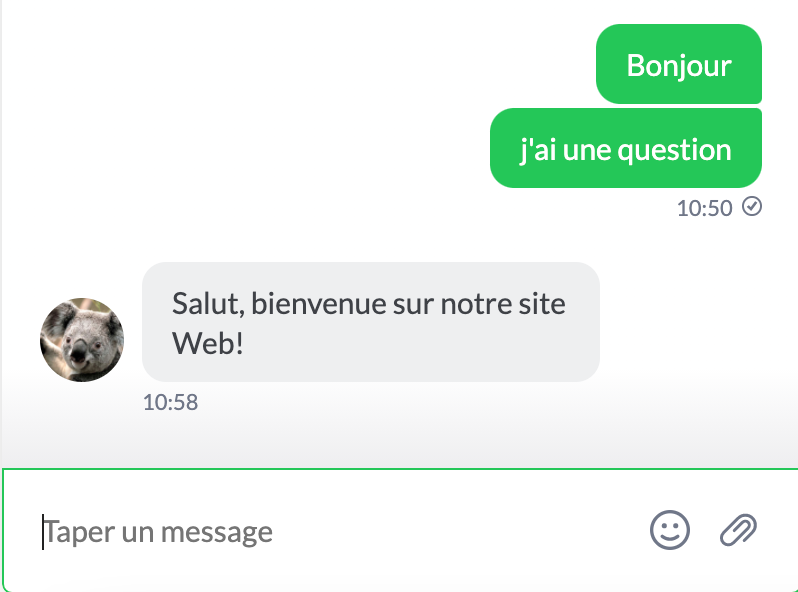Click the word "site" in the reply
Screen dimensions: 798x592
pyautogui.click(x=544, y=302)
